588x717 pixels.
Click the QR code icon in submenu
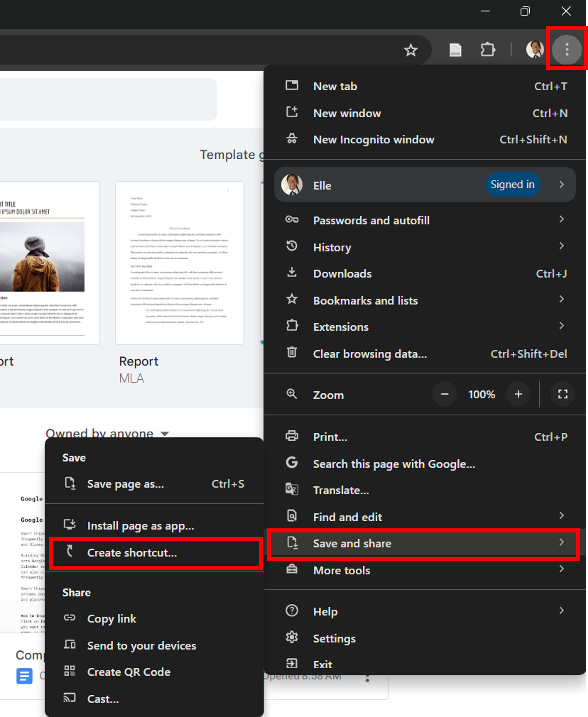(x=70, y=671)
